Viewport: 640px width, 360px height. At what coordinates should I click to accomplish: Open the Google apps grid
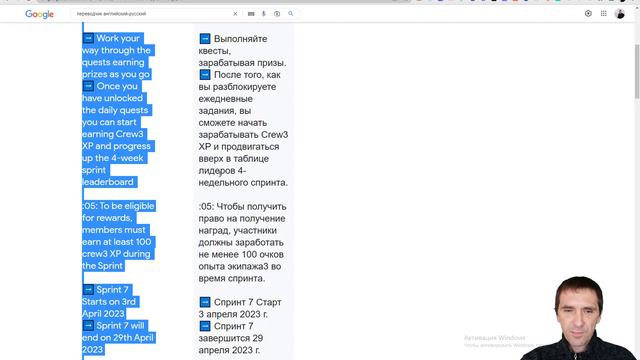tap(604, 13)
